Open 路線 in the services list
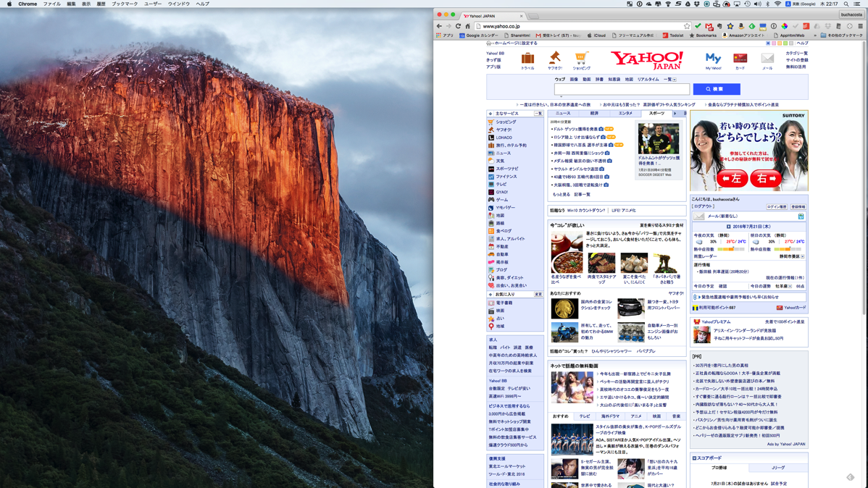Screen dimensions: 868x488 click(500, 223)
